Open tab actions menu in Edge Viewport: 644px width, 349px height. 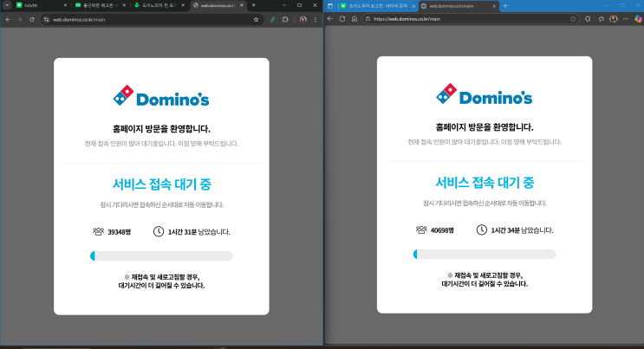pyautogui.click(x=330, y=6)
